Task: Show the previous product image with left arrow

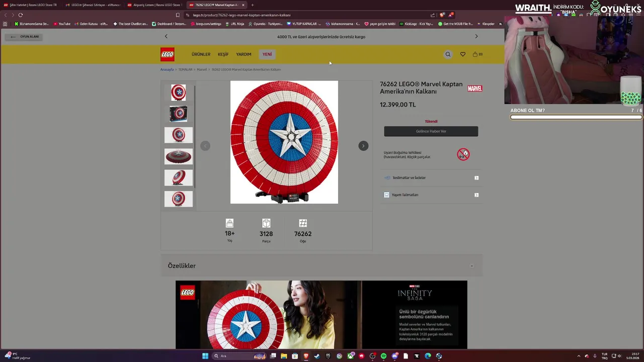Action: [x=205, y=146]
